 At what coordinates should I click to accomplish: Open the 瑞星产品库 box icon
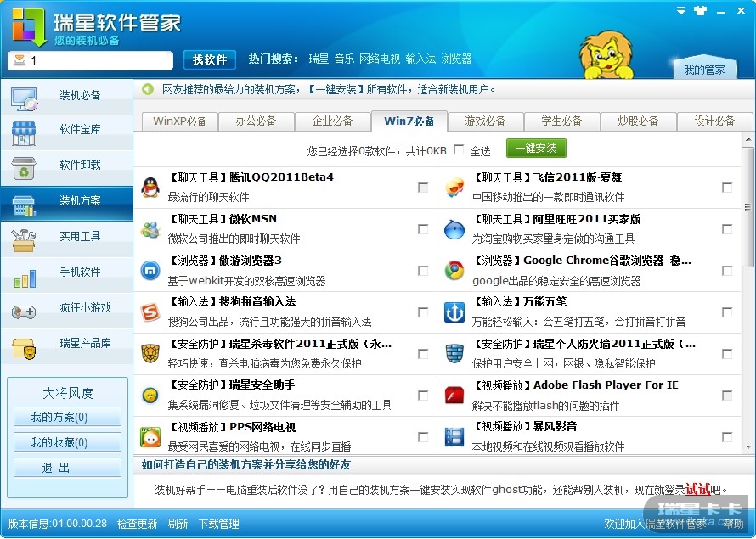(x=24, y=348)
